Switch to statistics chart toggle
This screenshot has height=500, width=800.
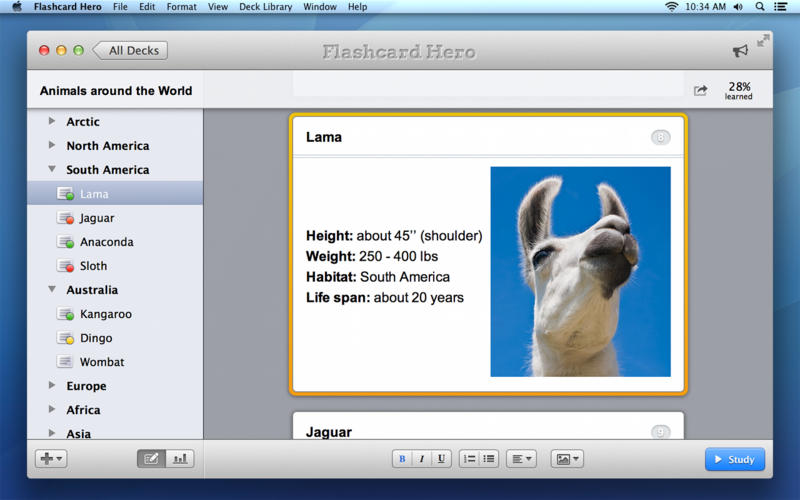coord(180,459)
